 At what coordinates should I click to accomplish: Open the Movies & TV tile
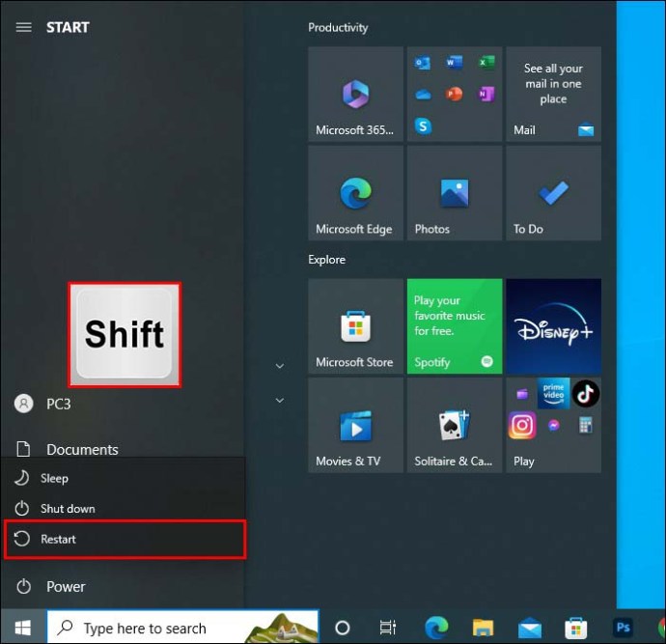355,425
